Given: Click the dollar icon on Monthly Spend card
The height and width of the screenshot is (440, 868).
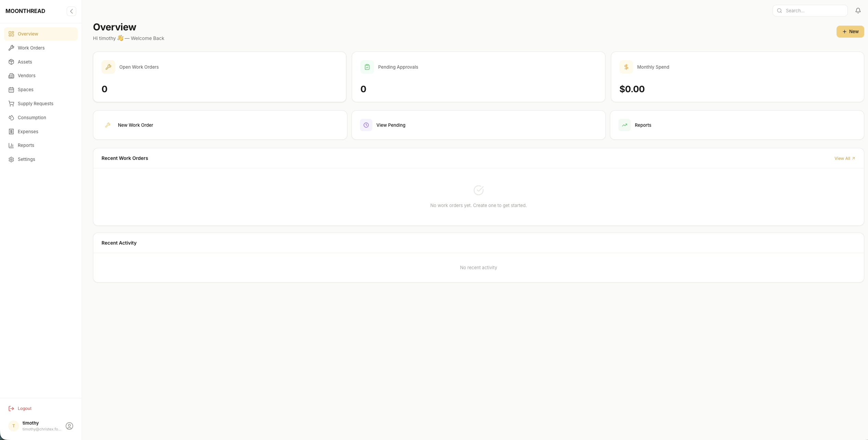Looking at the screenshot, I should click(x=626, y=67).
